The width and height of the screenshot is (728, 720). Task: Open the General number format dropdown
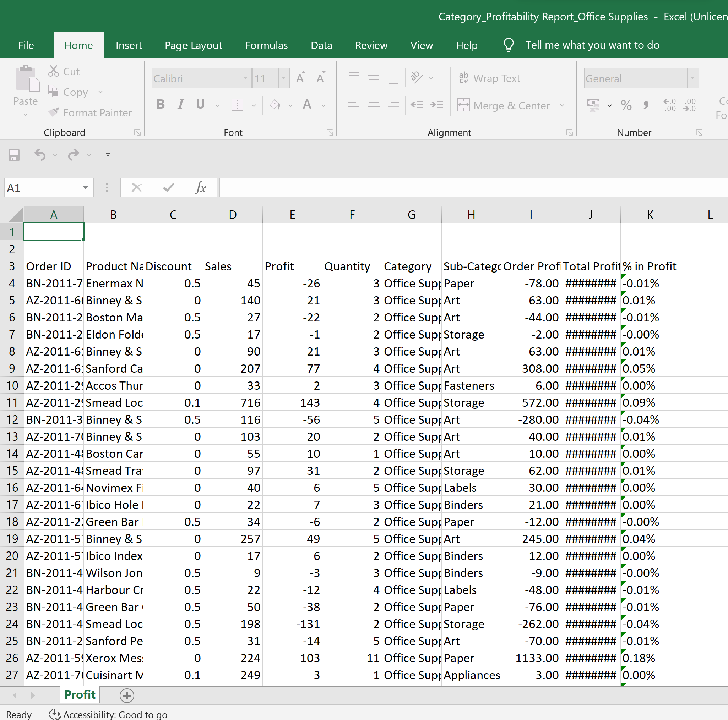(692, 78)
